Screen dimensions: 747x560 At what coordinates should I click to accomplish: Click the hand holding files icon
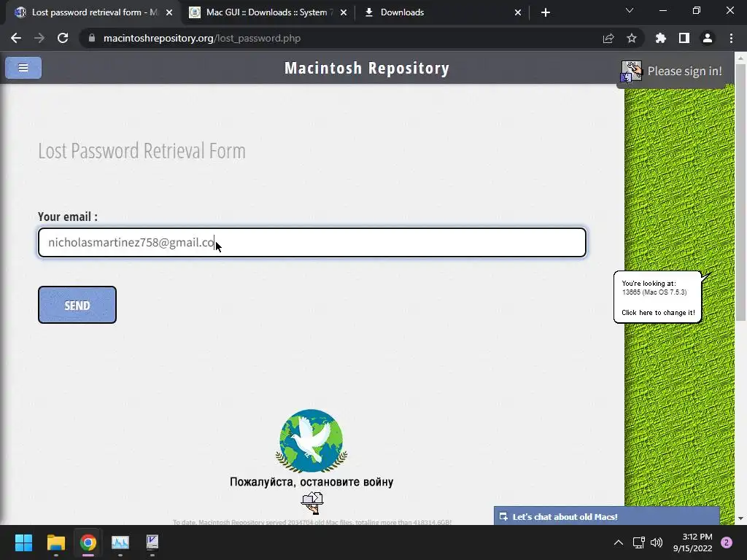pos(312,503)
